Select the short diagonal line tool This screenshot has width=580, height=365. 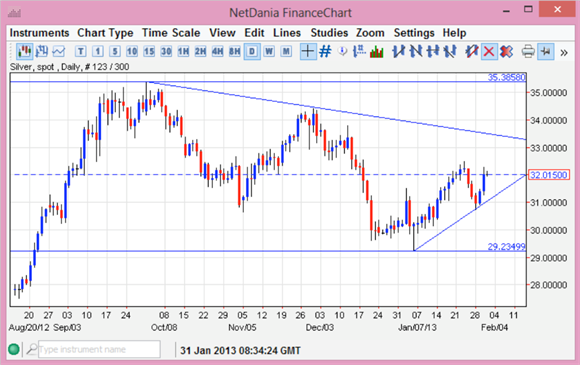point(450,51)
